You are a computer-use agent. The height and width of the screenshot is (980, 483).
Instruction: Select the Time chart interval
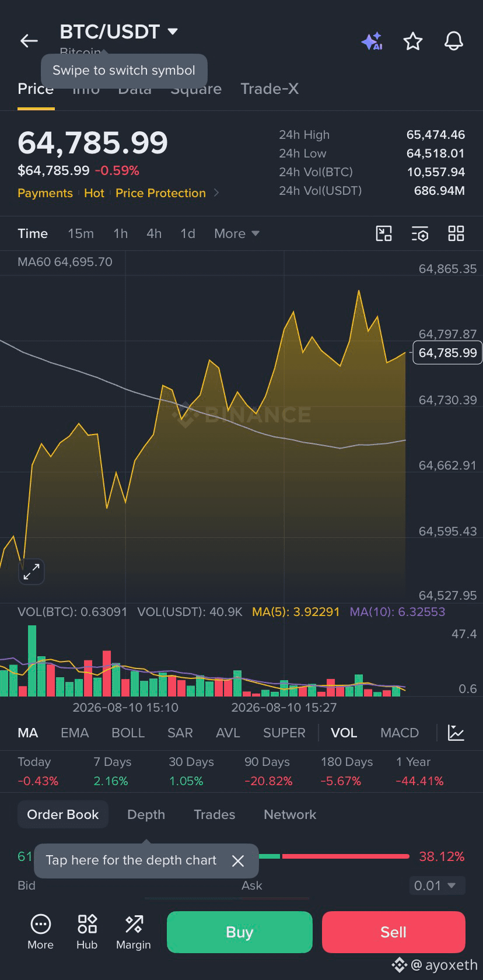tap(33, 234)
